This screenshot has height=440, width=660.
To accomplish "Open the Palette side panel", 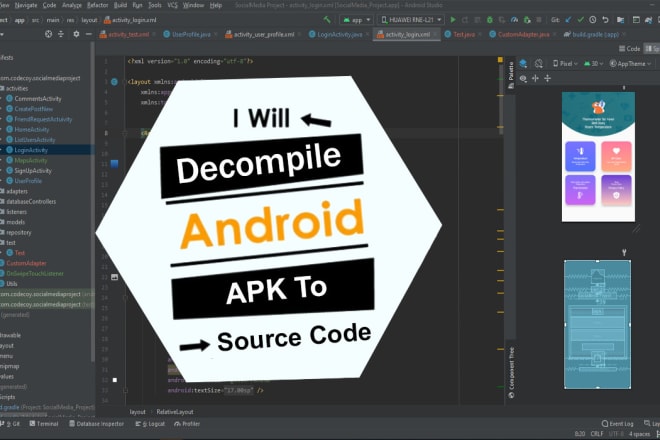I will click(511, 75).
